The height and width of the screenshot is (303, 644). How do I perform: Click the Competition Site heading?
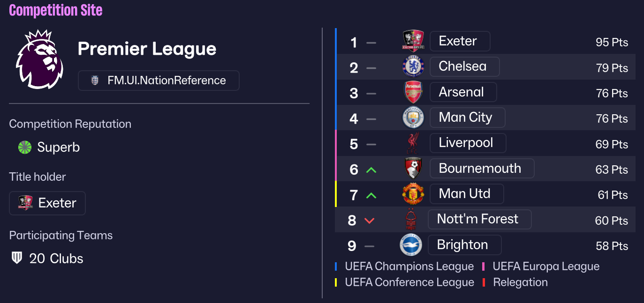56,10
